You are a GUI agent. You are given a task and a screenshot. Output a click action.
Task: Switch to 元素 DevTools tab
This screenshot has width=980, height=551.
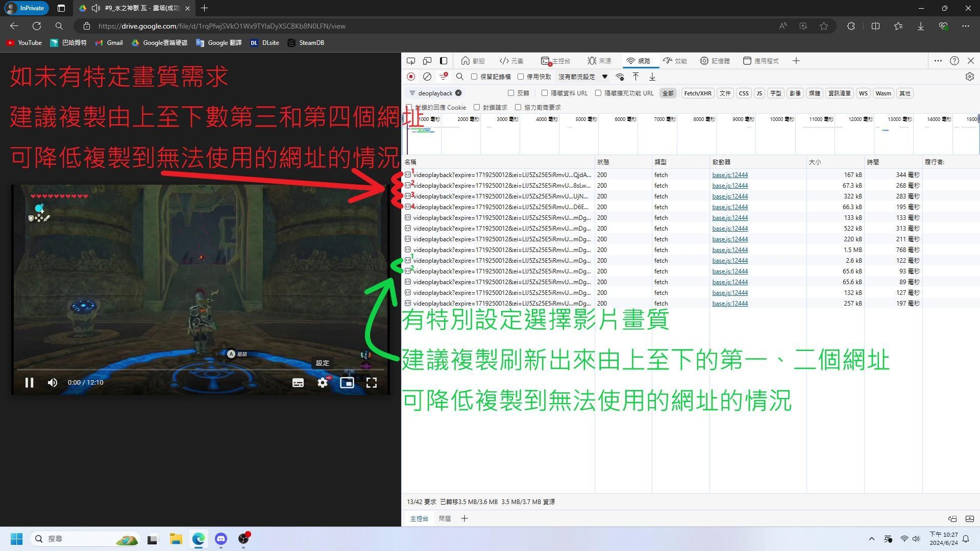tap(511, 61)
